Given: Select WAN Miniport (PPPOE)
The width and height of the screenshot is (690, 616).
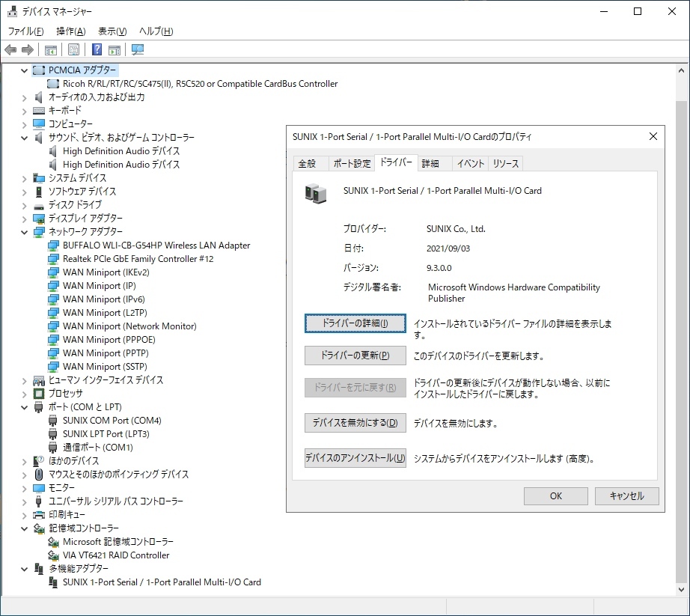Looking at the screenshot, I should click(109, 340).
